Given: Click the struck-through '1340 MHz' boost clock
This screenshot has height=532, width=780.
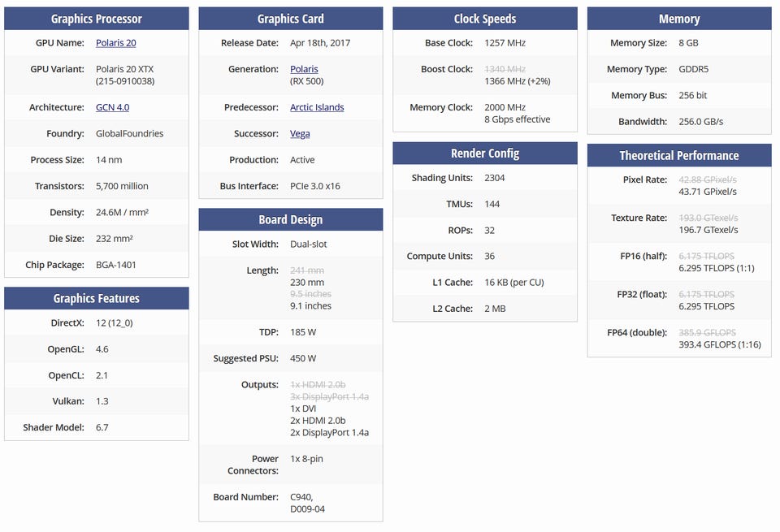Looking at the screenshot, I should (x=505, y=69).
